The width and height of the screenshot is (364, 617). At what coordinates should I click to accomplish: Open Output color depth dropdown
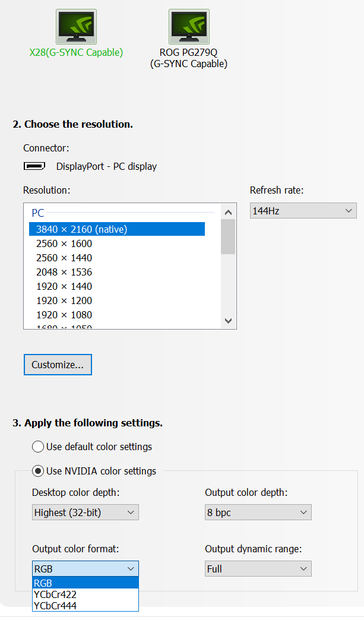coord(258,512)
